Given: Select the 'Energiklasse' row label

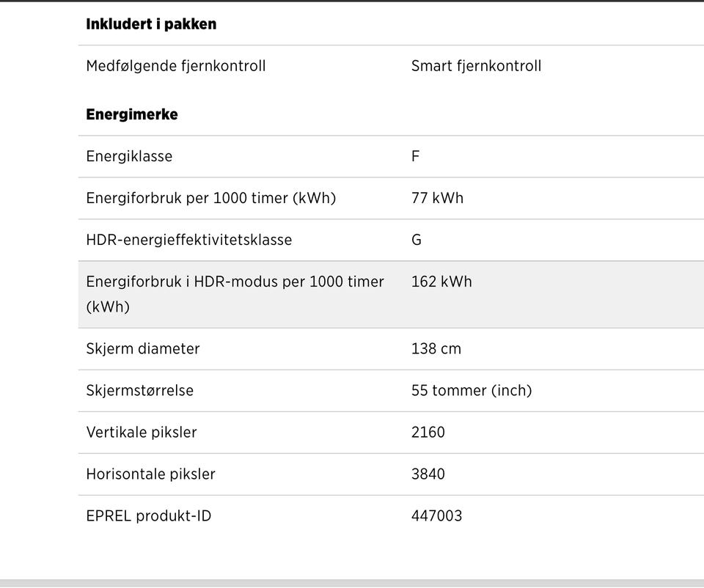Looking at the screenshot, I should click(129, 156).
